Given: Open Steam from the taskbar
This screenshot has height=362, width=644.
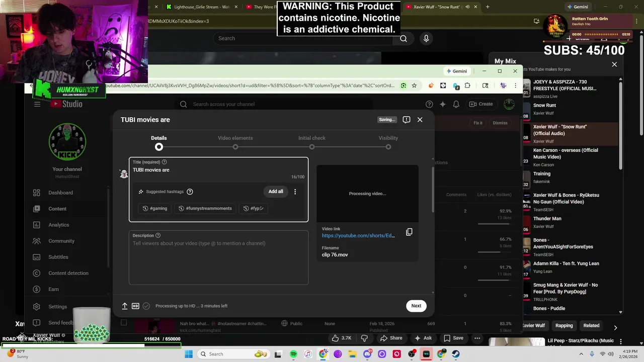Looking at the screenshot, I should tap(456, 354).
